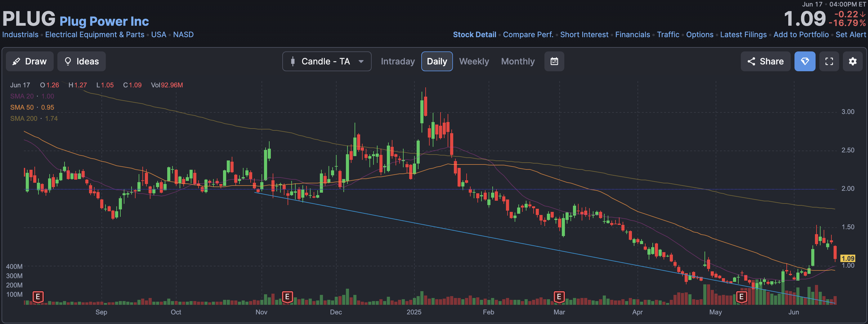
Task: Click the diamond premium icon button
Action: 805,61
